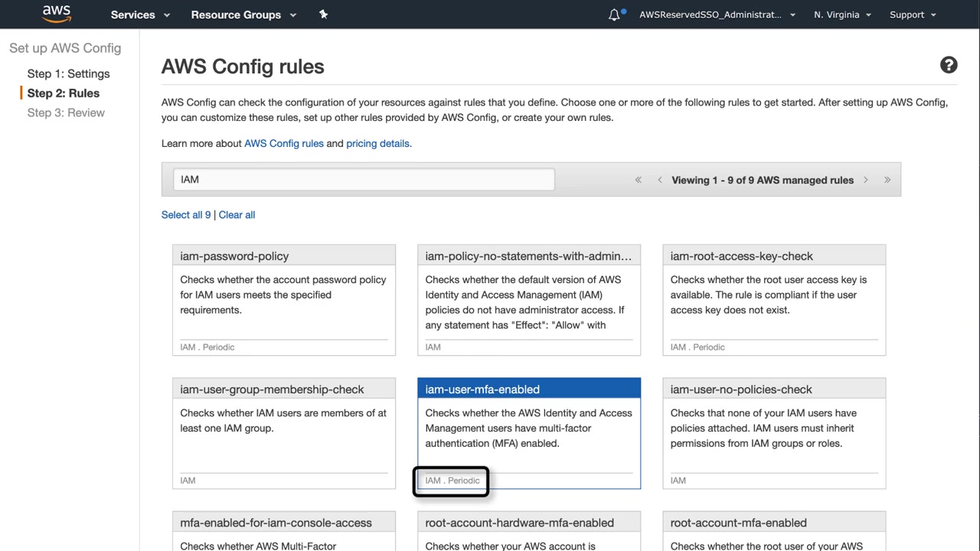Image resolution: width=980 pixels, height=551 pixels.
Task: Jump to the first rules page
Action: [x=638, y=180]
